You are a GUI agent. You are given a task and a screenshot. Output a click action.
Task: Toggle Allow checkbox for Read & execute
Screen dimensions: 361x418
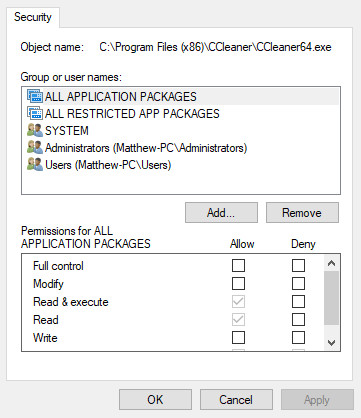coord(238,302)
